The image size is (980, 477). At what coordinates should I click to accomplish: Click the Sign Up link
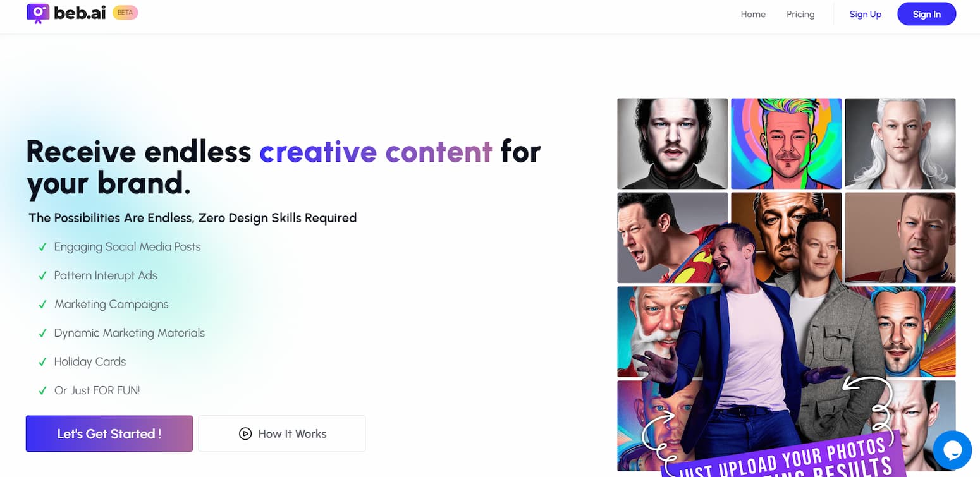click(866, 14)
